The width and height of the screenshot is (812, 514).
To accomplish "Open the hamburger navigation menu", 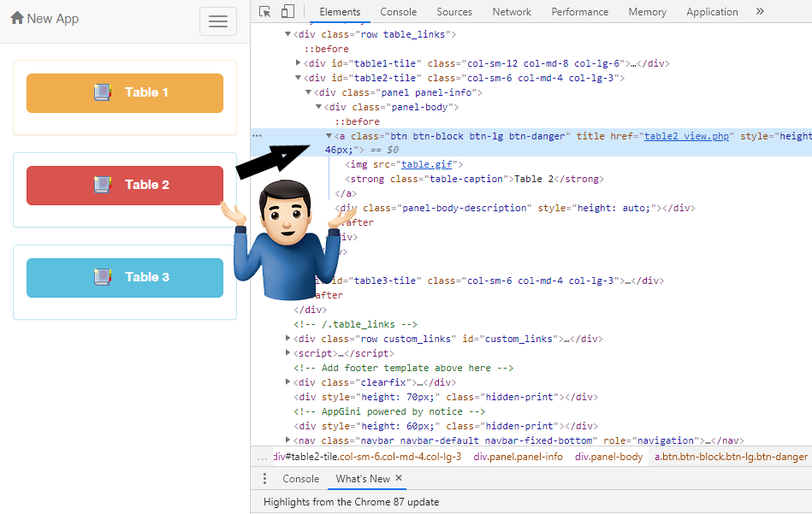I will tap(218, 21).
